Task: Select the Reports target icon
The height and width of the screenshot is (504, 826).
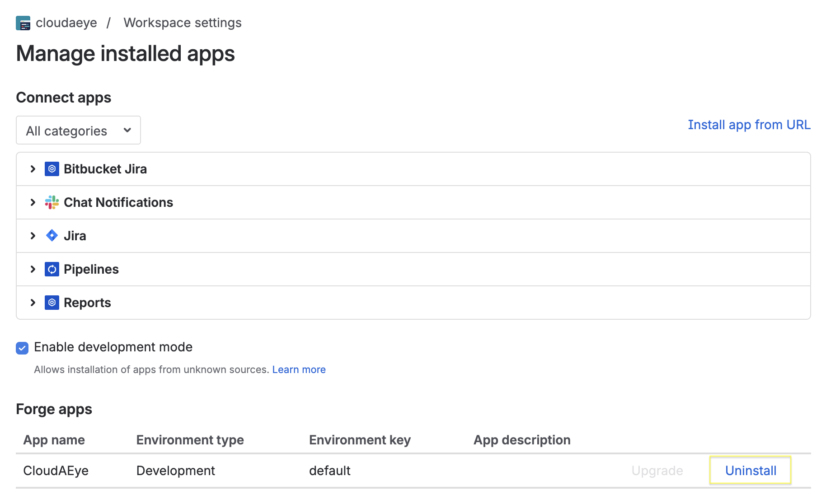Action: 52,302
